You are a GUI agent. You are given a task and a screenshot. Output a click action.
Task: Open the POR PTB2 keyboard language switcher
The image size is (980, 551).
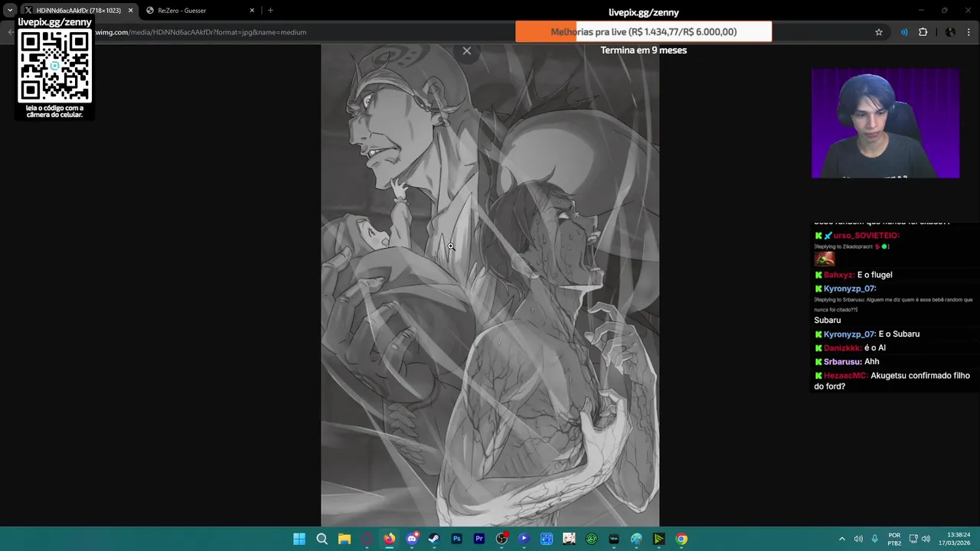tap(894, 539)
